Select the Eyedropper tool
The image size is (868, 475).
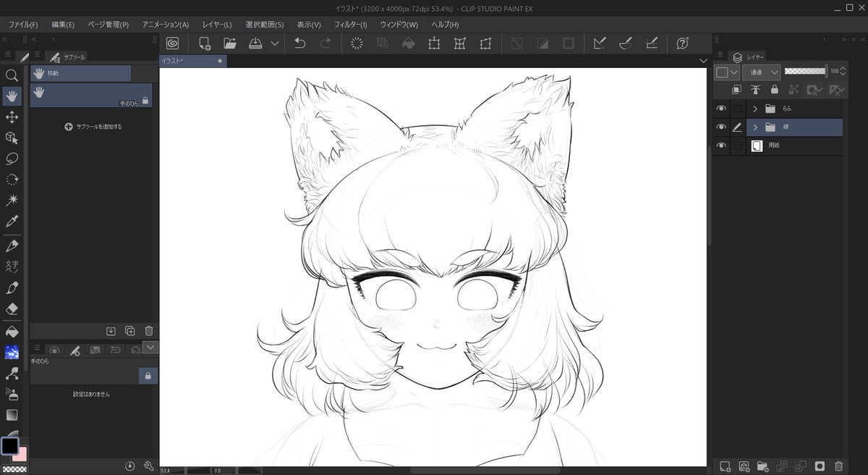coord(12,221)
